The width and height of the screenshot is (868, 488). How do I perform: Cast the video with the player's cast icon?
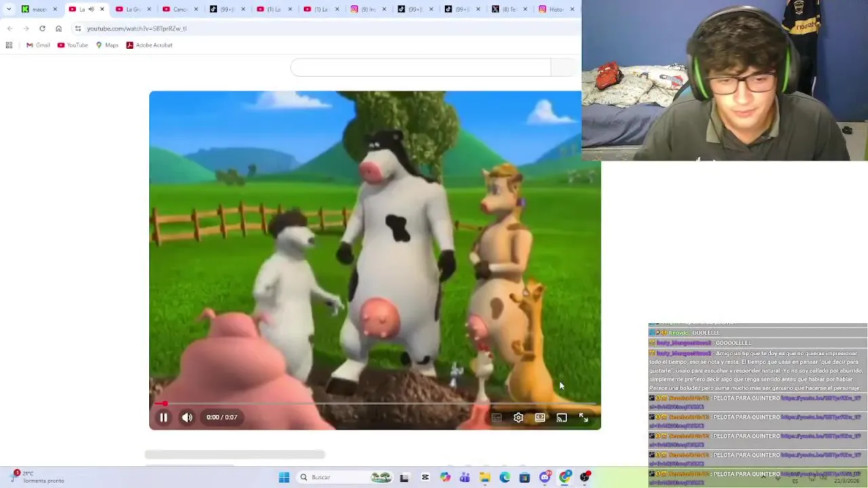tap(561, 418)
